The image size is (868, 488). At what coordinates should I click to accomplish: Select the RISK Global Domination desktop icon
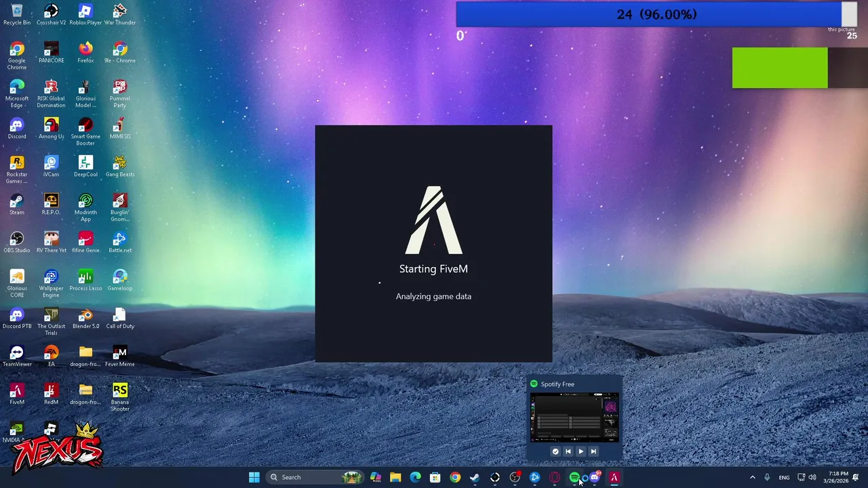(51, 94)
